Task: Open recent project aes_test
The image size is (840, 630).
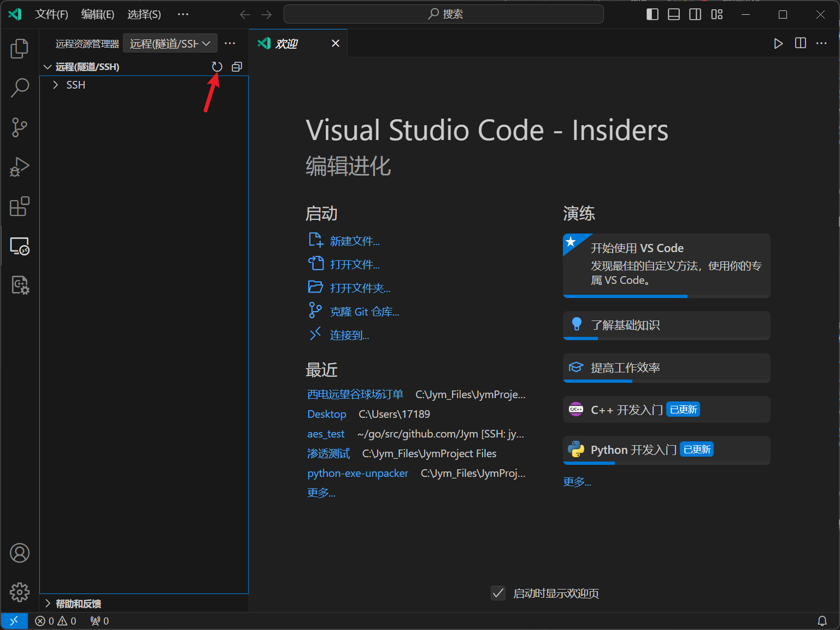Action: pos(326,434)
